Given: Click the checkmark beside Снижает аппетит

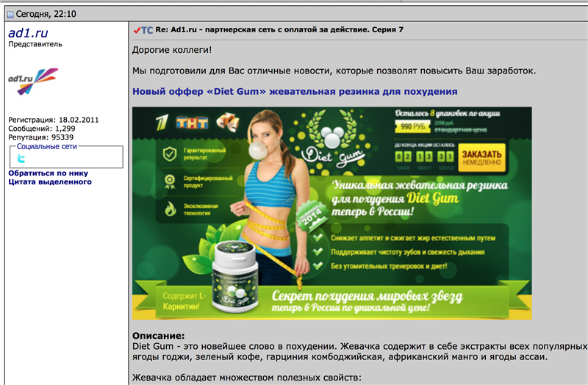Looking at the screenshot, I should point(318,237).
